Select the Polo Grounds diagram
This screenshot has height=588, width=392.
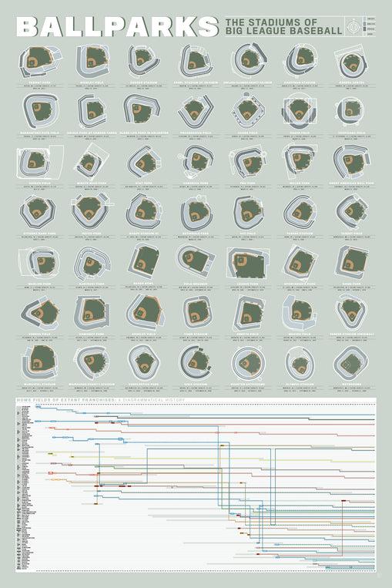tap(196, 260)
